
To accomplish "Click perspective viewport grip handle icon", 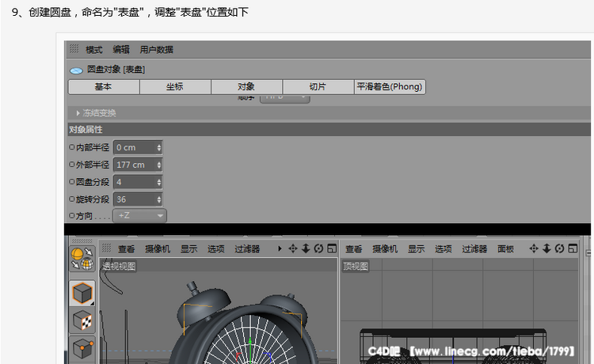I will pos(106,248).
